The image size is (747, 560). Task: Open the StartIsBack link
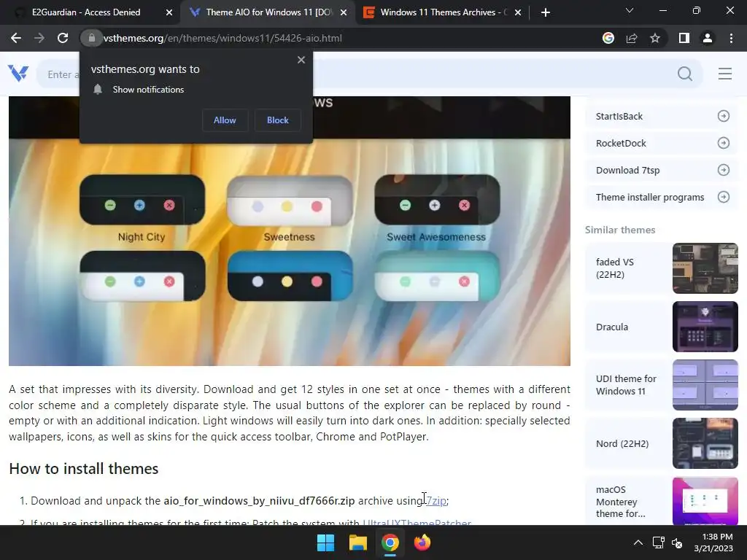(x=619, y=116)
